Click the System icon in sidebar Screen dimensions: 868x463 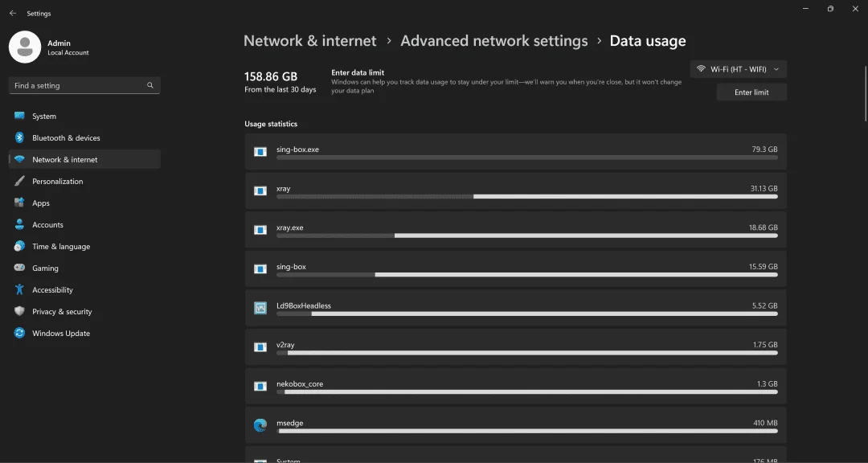19,116
